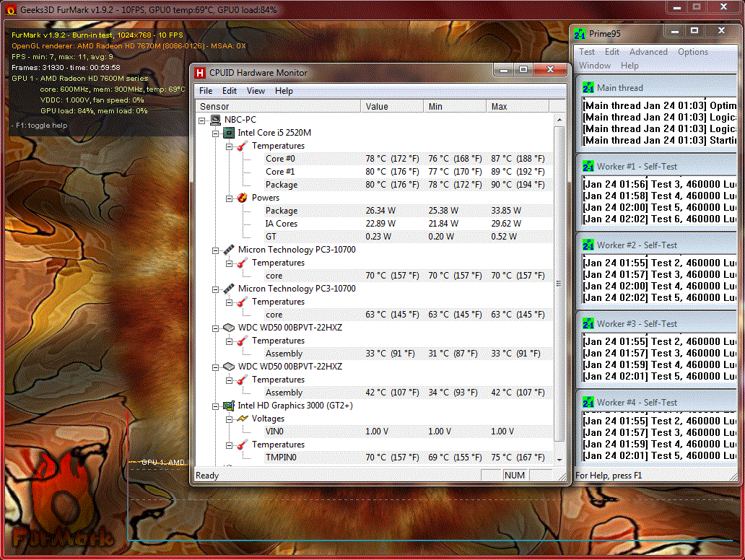The image size is (745, 560).
Task: Click the vertical scrollbar thumb in Hardware Monitor
Action: click(x=559, y=284)
